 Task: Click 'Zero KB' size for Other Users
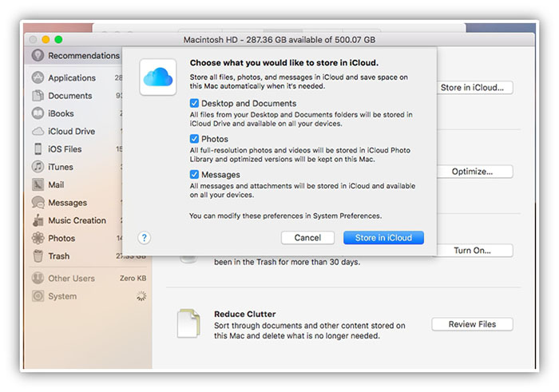133,278
